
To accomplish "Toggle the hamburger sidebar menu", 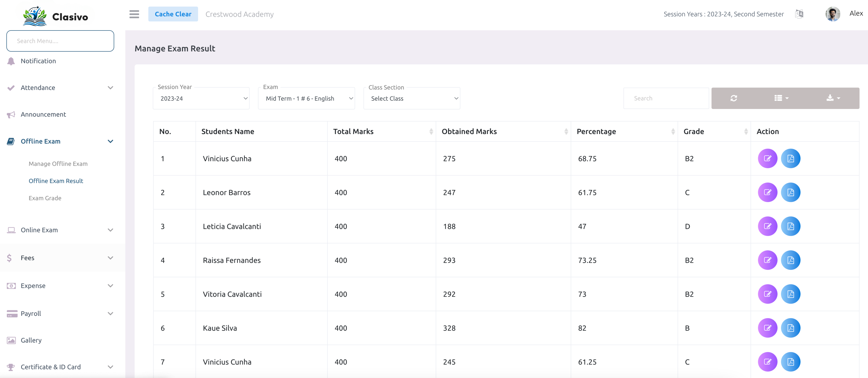I will (134, 14).
